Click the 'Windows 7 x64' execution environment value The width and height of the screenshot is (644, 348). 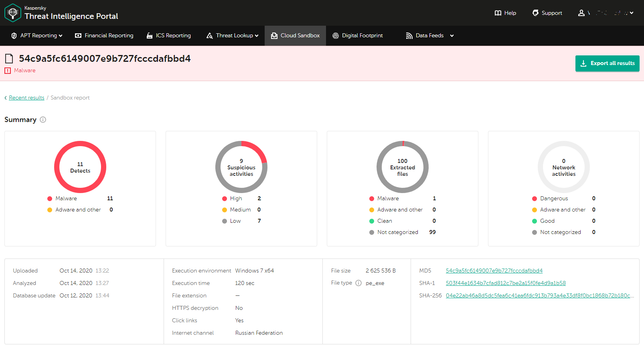pyautogui.click(x=255, y=271)
